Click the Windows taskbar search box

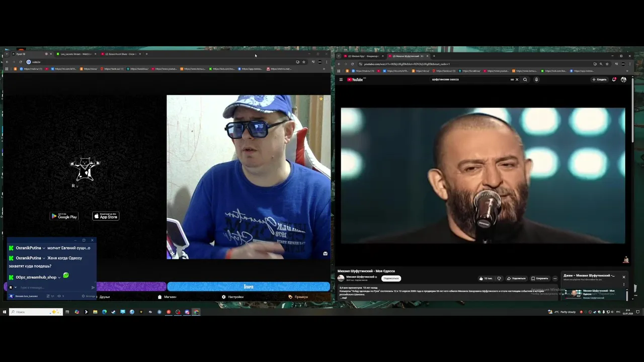(36, 312)
